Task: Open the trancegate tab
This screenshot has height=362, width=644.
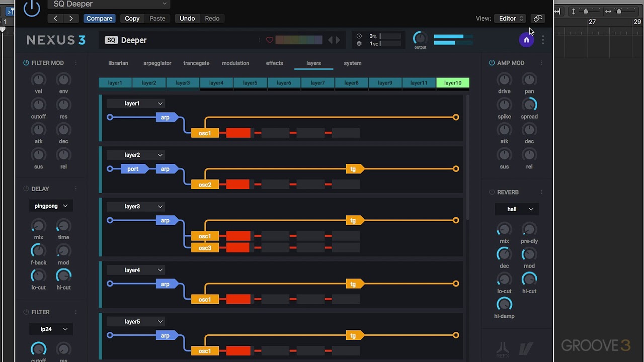Action: coord(196,63)
